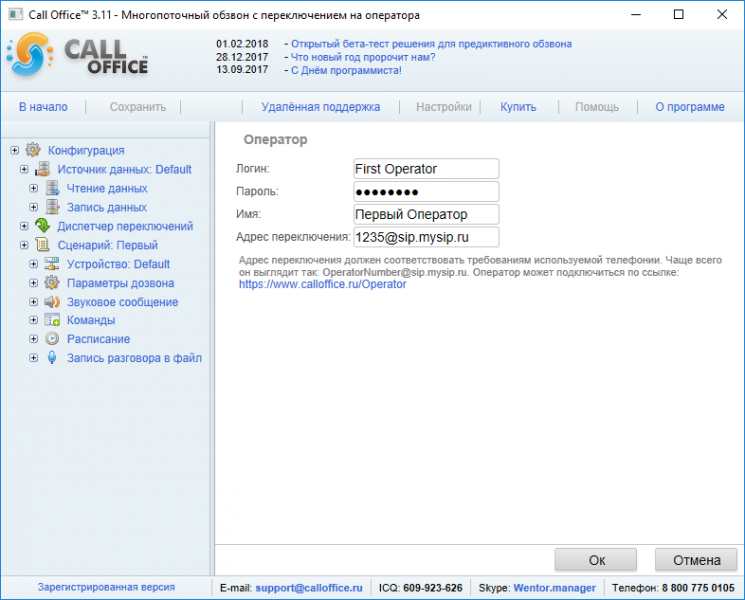Select Сценарий: Первый tree item
Screen dimensions: 745x600
108,245
